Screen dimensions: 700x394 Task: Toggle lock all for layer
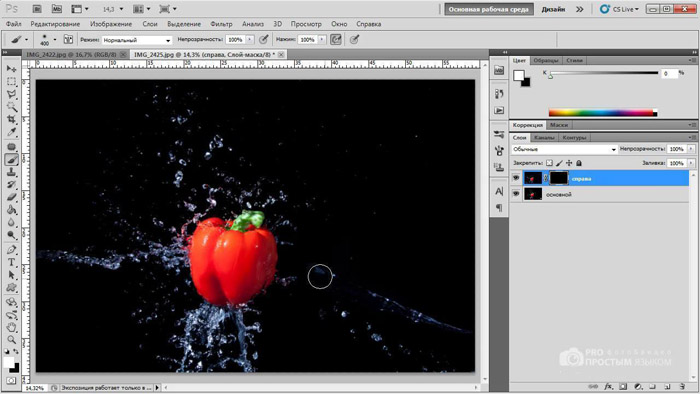tap(579, 163)
